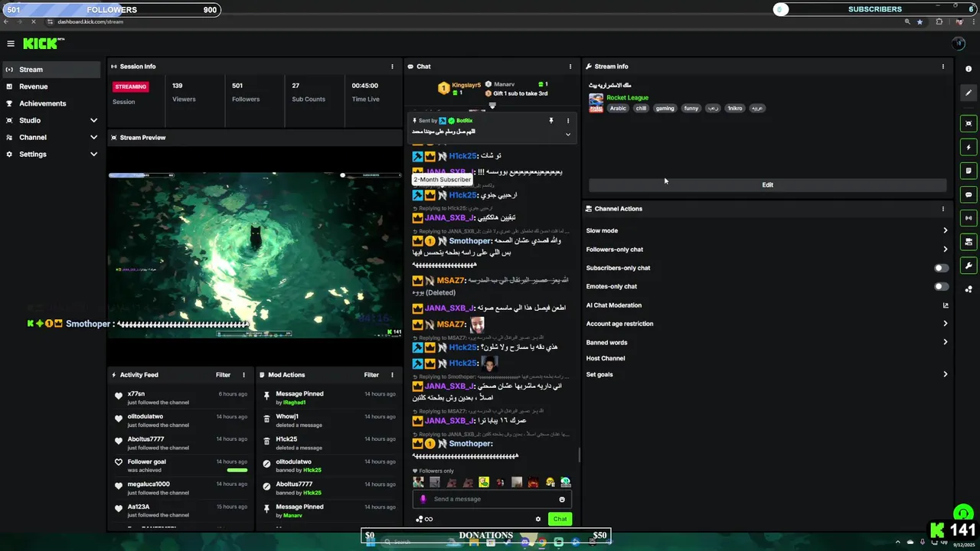980x551 pixels.
Task: Click the points bubbles icon below chat input
Action: pos(420,519)
